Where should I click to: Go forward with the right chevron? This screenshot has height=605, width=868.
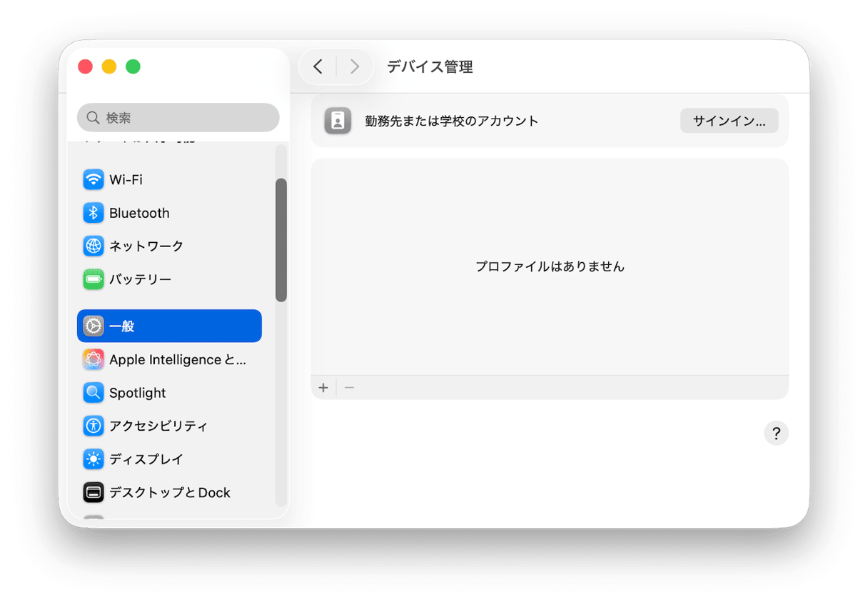[354, 66]
